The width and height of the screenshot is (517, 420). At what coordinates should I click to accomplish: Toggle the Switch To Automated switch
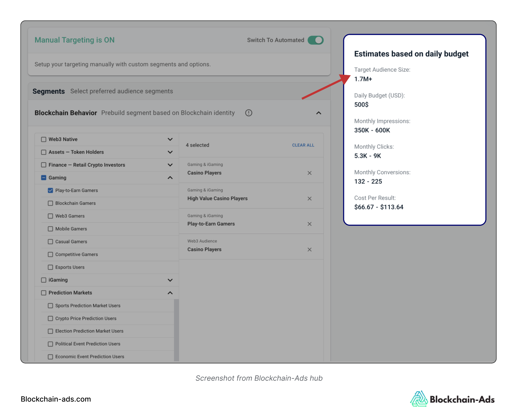tap(316, 40)
